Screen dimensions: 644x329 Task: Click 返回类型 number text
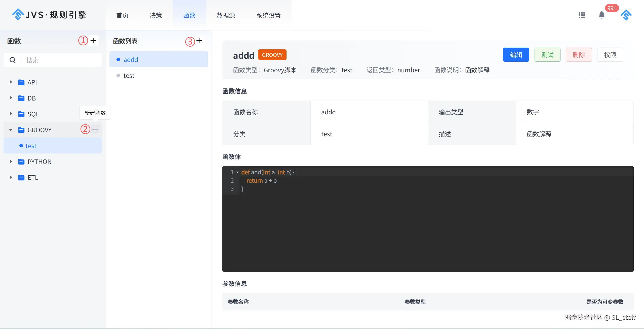coord(393,70)
